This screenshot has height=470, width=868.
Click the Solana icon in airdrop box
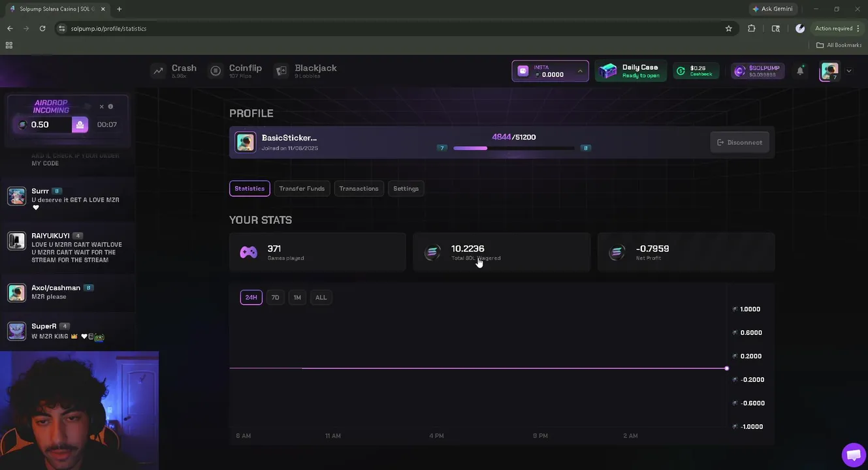pyautogui.click(x=23, y=125)
